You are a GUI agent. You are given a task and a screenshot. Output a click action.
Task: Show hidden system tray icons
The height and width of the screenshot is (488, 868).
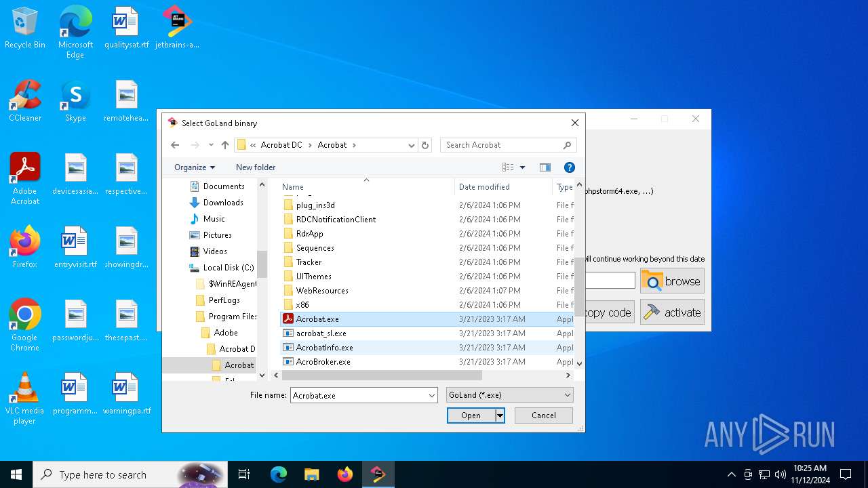point(731,474)
